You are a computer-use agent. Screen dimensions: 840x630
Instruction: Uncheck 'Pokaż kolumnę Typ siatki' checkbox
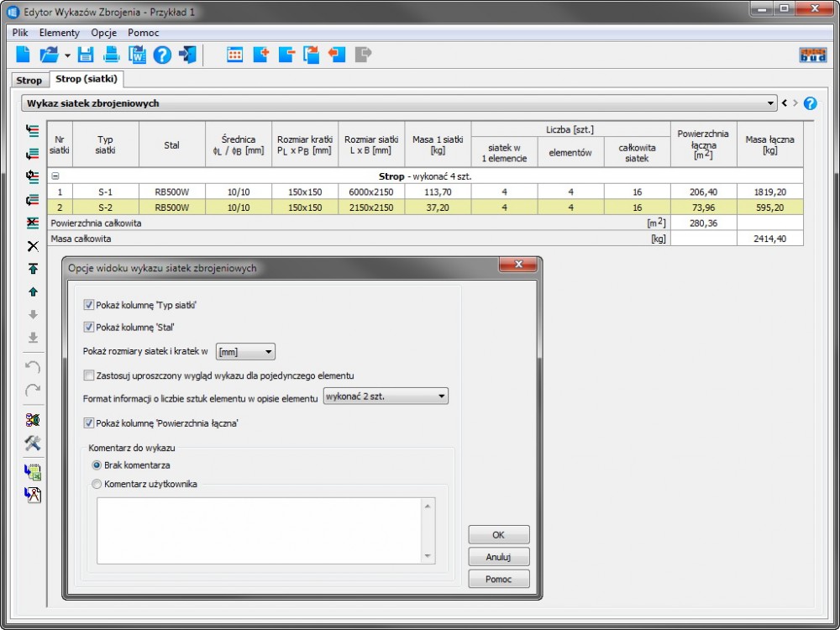click(x=89, y=305)
